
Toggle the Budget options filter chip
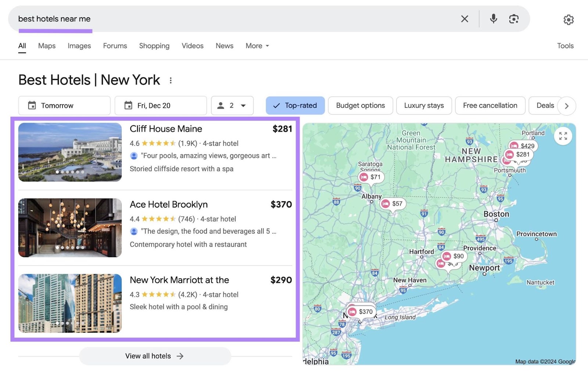pyautogui.click(x=361, y=105)
